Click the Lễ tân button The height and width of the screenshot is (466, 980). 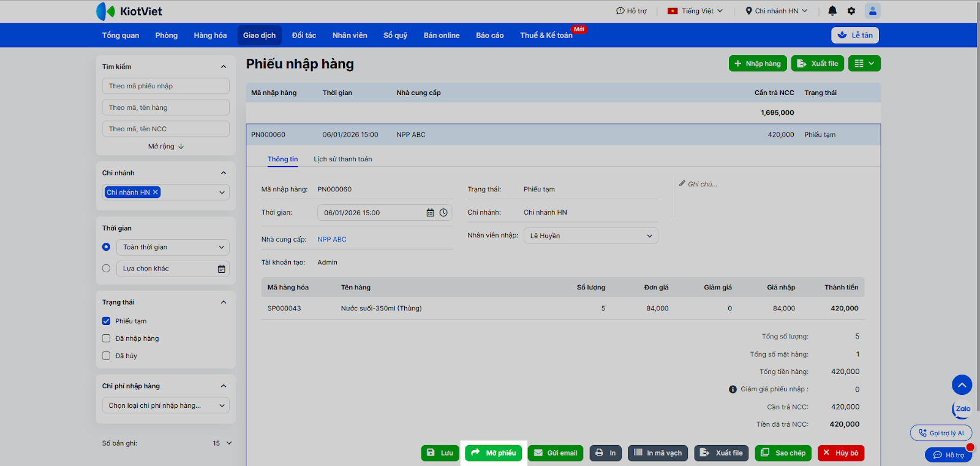[855, 35]
